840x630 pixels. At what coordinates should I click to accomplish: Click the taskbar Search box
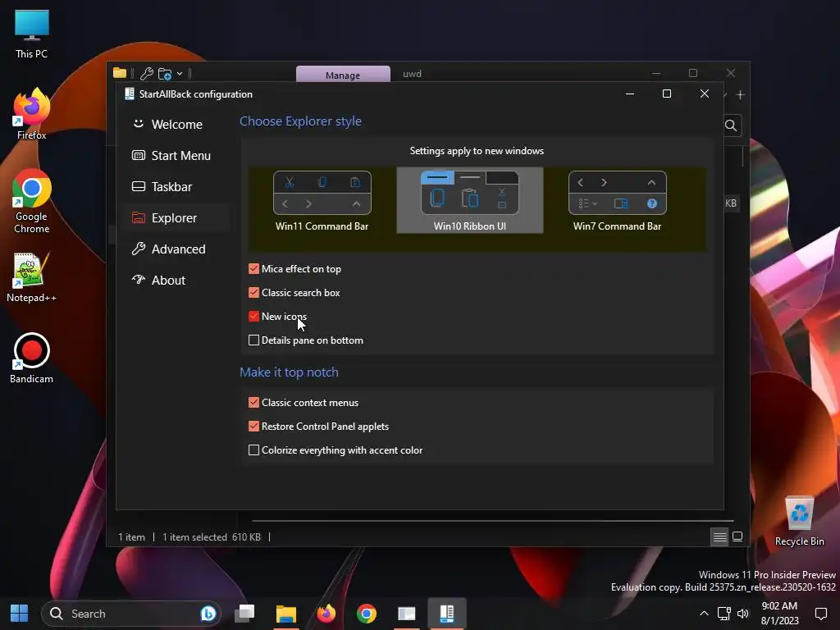tap(131, 614)
